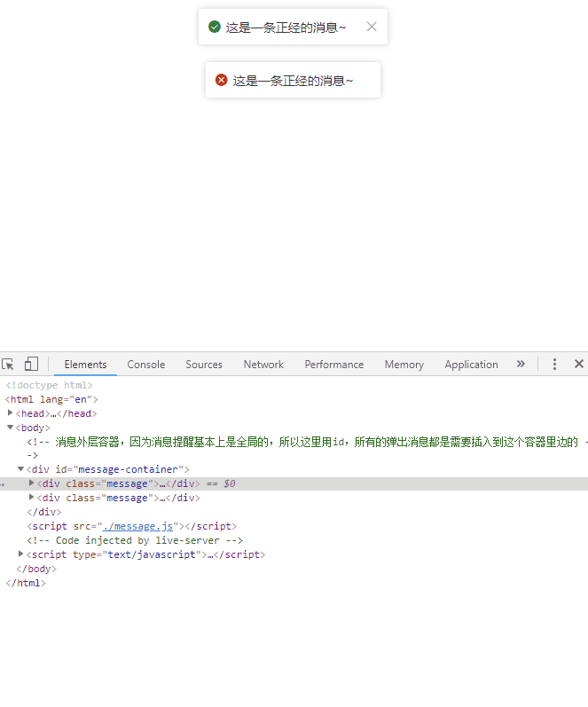Open the Application tab
Viewport: 588px width, 707px height.
click(471, 365)
